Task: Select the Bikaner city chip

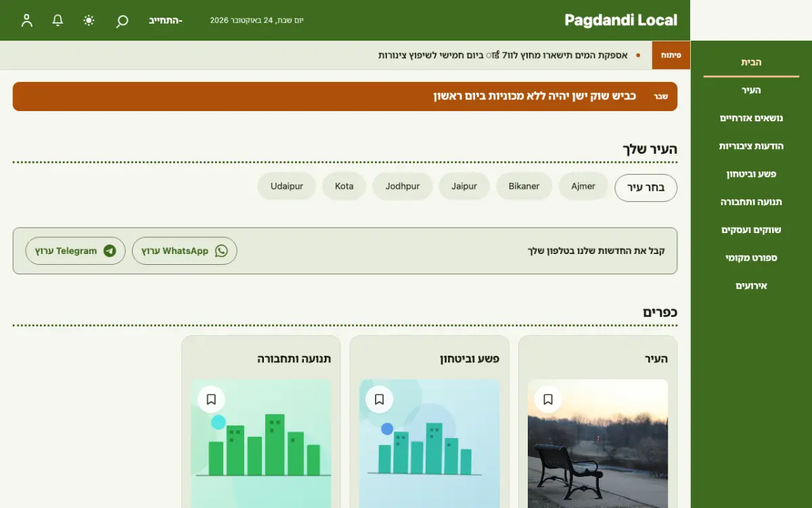Action: pos(524,186)
